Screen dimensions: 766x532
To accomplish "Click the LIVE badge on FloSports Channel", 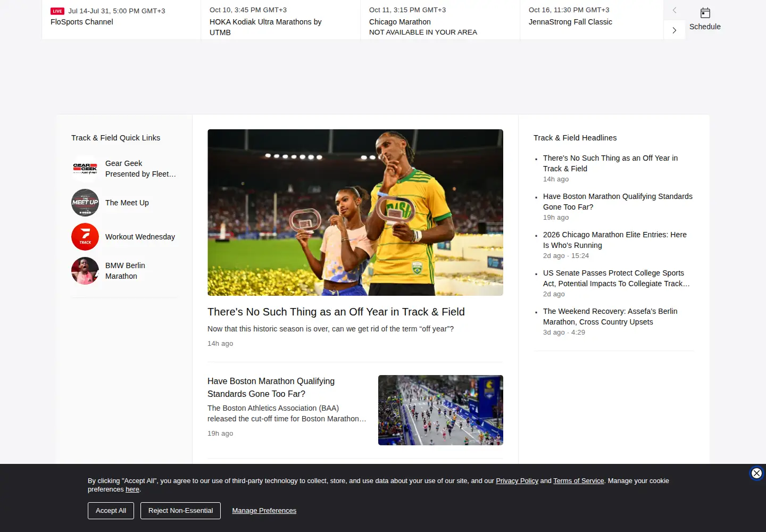I will tap(57, 11).
